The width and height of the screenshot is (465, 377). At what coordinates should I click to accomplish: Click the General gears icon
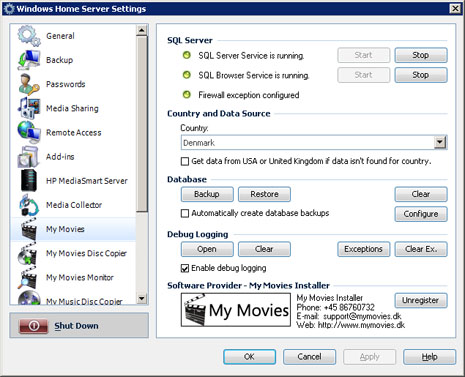[x=29, y=36]
